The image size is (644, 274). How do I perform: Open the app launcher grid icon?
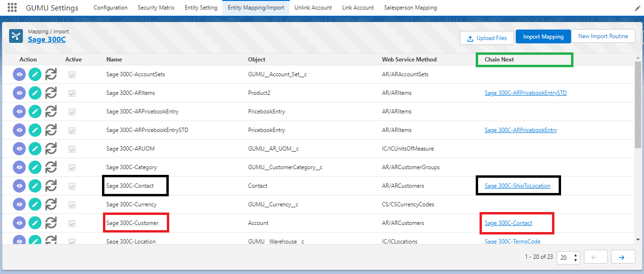pyautogui.click(x=12, y=8)
